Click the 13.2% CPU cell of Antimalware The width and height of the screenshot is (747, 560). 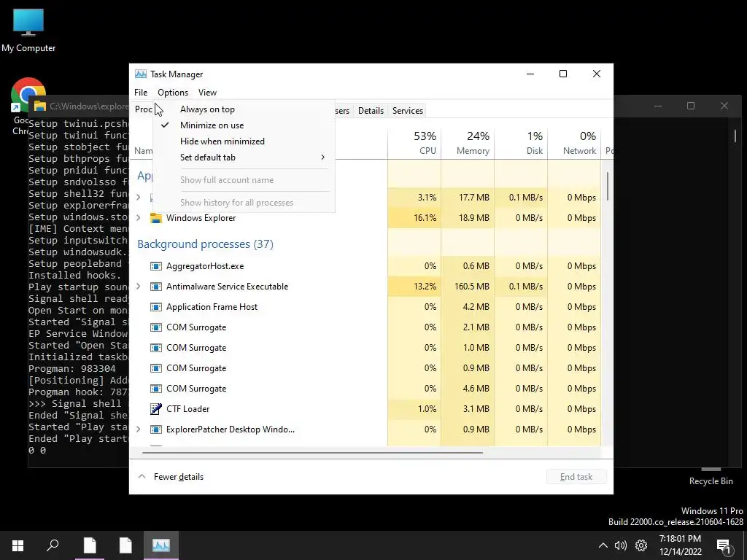tap(414, 287)
